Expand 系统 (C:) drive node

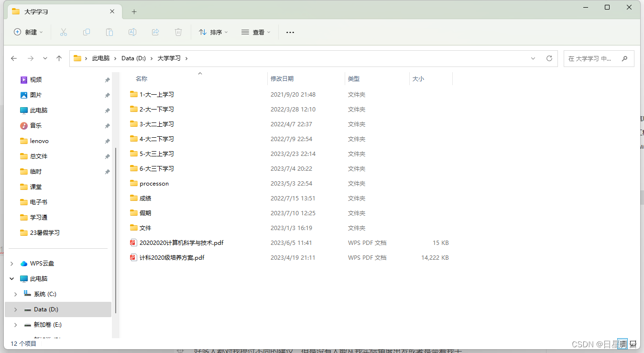pos(16,294)
